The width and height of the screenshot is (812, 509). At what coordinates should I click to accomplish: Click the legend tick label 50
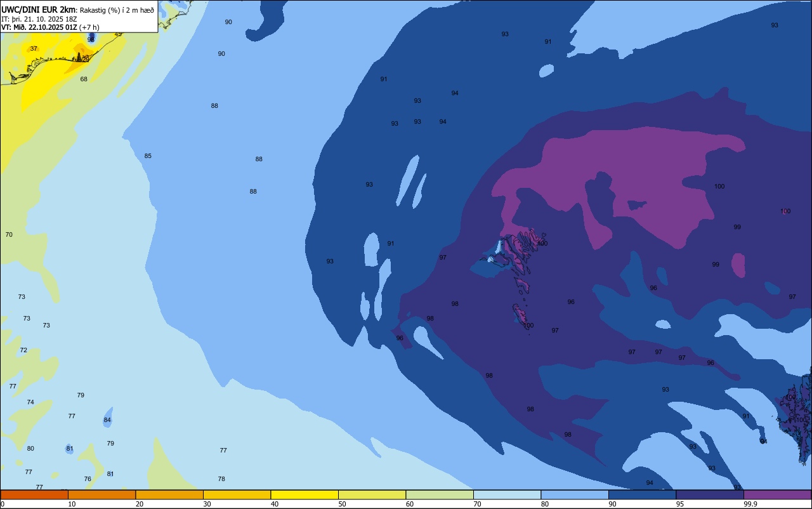pos(343,504)
